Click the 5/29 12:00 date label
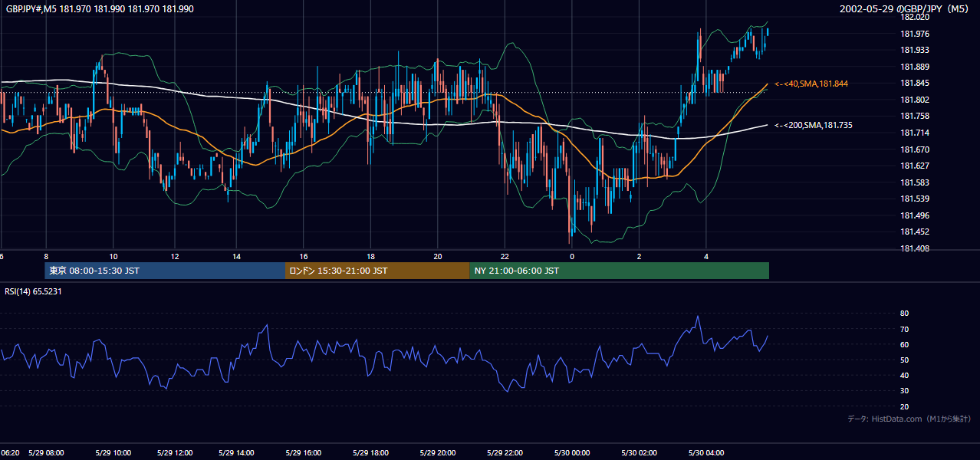The width and height of the screenshot is (980, 460). (x=175, y=452)
